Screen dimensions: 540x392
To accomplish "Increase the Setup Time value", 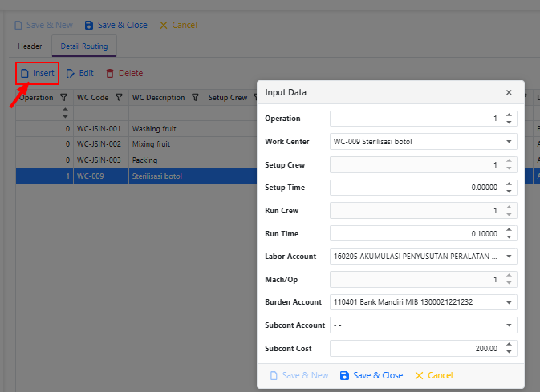I will [x=509, y=184].
